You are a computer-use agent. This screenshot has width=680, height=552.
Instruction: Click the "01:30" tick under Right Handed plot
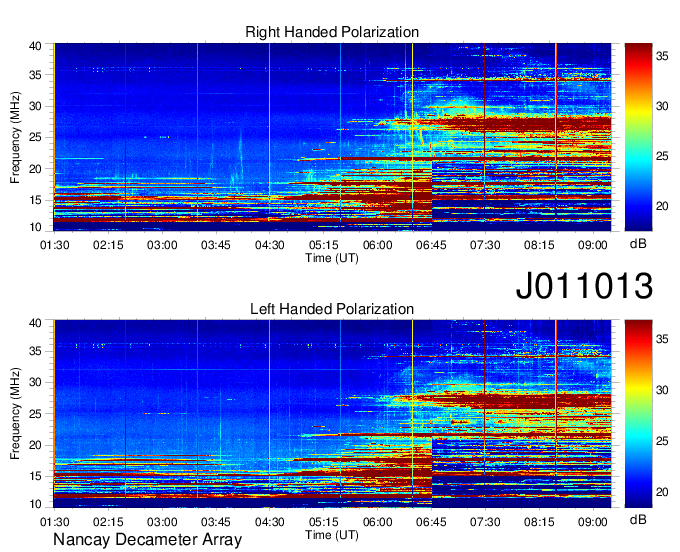point(55,245)
